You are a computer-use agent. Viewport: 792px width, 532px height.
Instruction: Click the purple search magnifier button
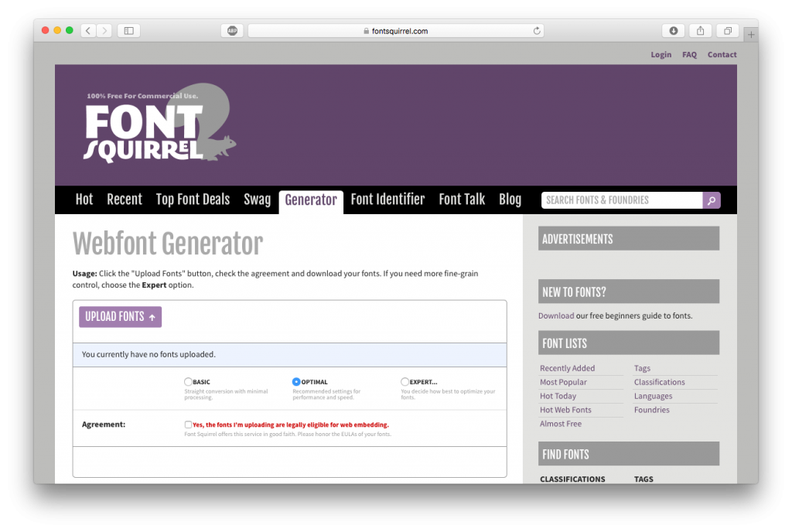tap(712, 200)
